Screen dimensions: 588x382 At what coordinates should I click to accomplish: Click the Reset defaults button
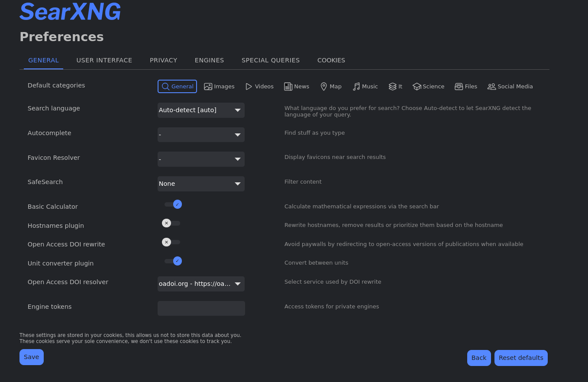tap(521, 358)
